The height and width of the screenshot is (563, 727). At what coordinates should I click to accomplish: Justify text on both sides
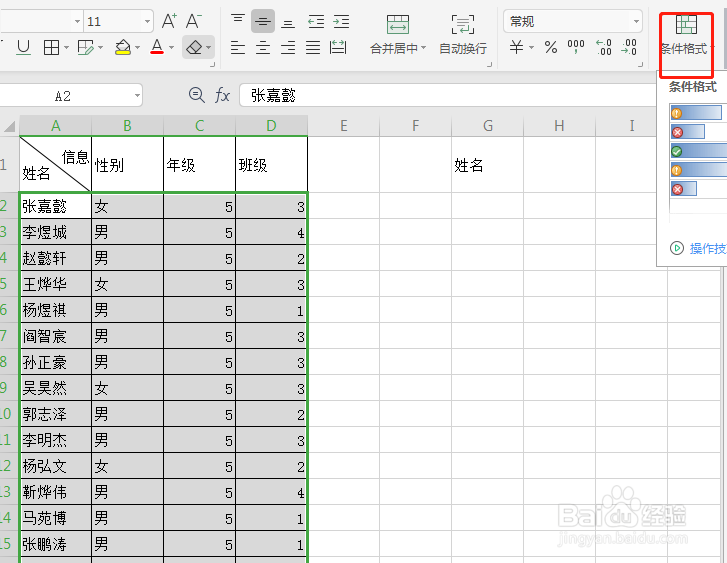[313, 47]
